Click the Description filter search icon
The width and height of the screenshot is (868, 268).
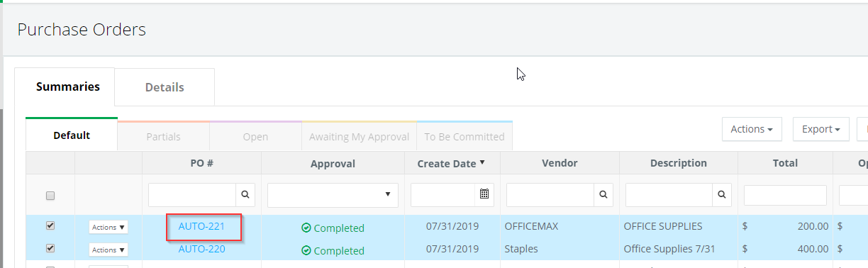click(x=722, y=194)
